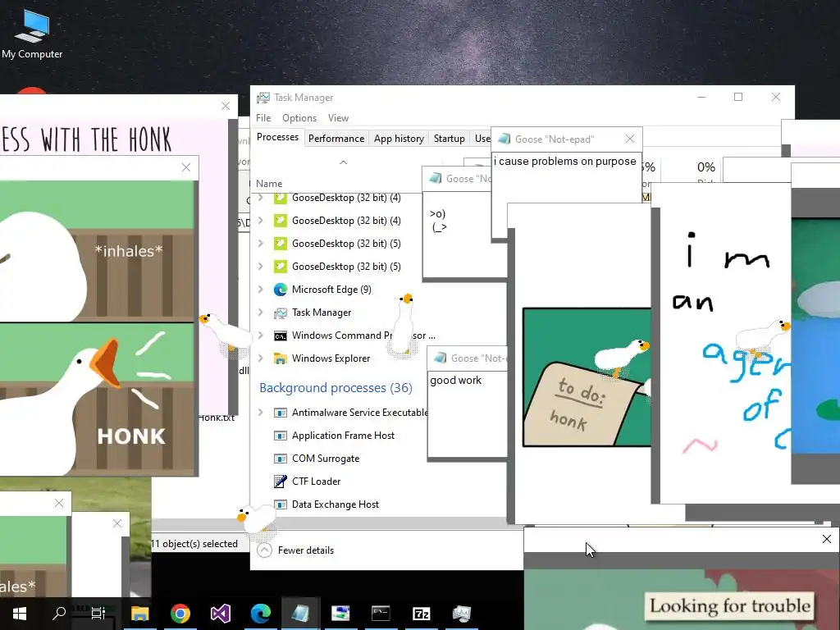The width and height of the screenshot is (840, 630).
Task: Select the CTF Loader row text
Action: [316, 482]
